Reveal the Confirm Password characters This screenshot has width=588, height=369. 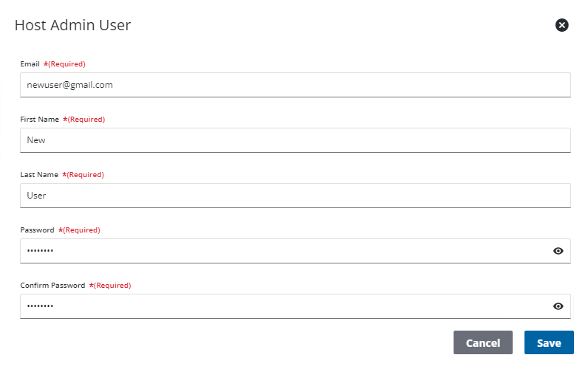[558, 306]
